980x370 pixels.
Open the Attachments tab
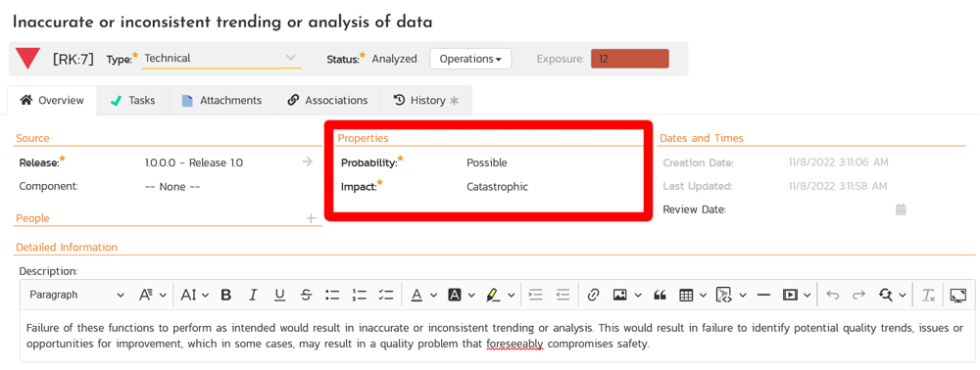221,101
